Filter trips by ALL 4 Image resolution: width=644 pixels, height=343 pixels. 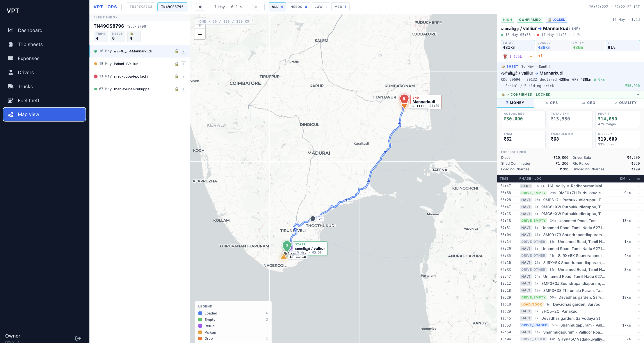pos(277,7)
